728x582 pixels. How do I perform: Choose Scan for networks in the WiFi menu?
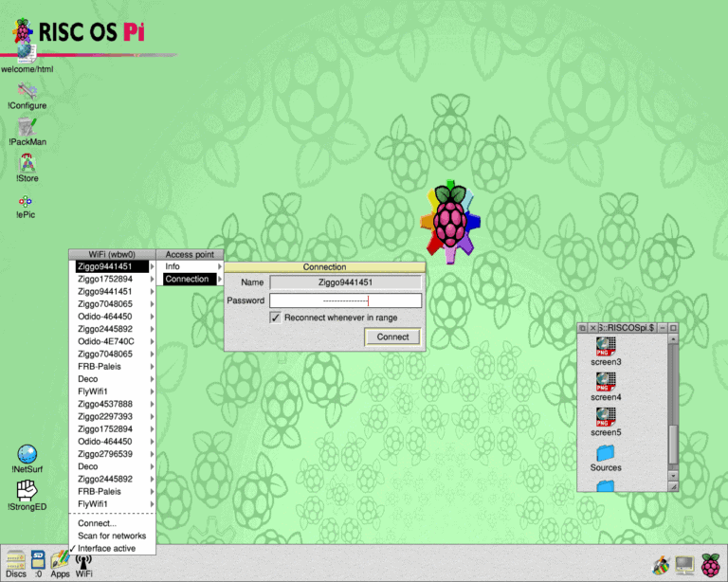click(112, 536)
